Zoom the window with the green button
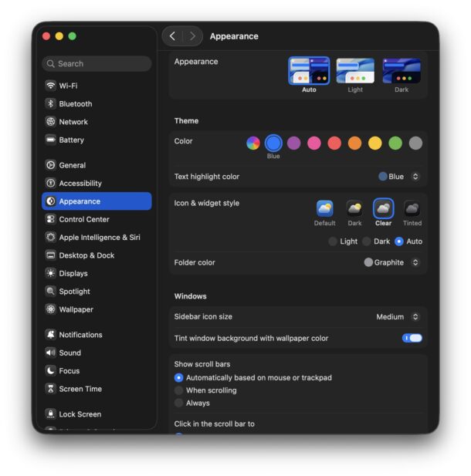 73,36
